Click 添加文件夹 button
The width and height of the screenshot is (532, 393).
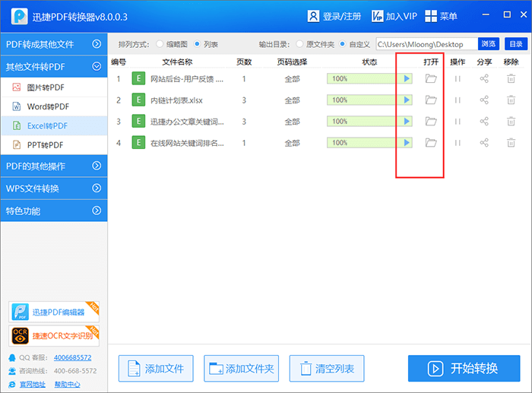click(241, 369)
